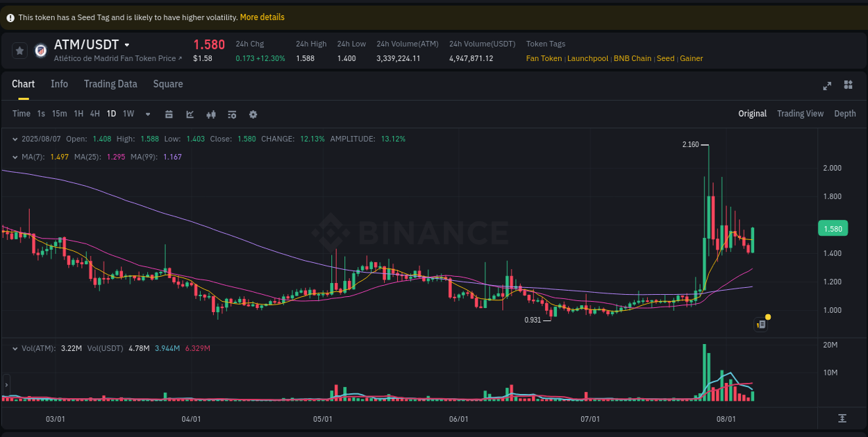Open the Trading View chart mode
Screen dimensions: 868x437
point(800,114)
